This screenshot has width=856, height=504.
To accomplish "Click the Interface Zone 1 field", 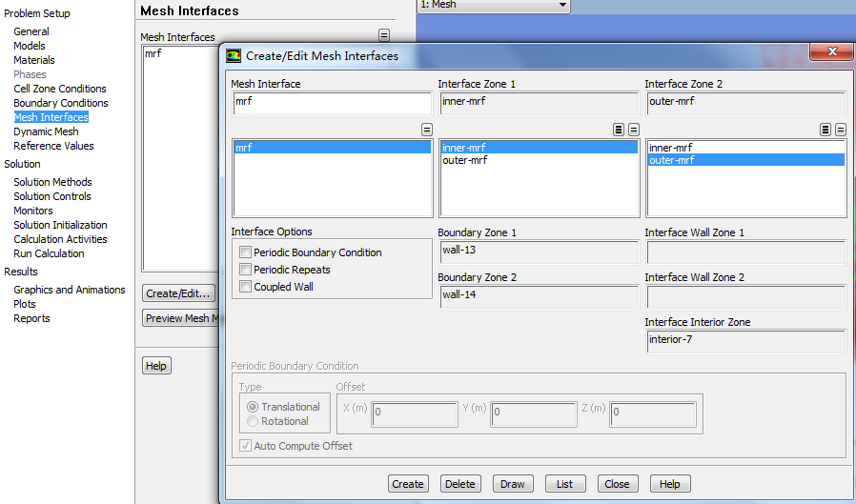I will tap(539, 103).
